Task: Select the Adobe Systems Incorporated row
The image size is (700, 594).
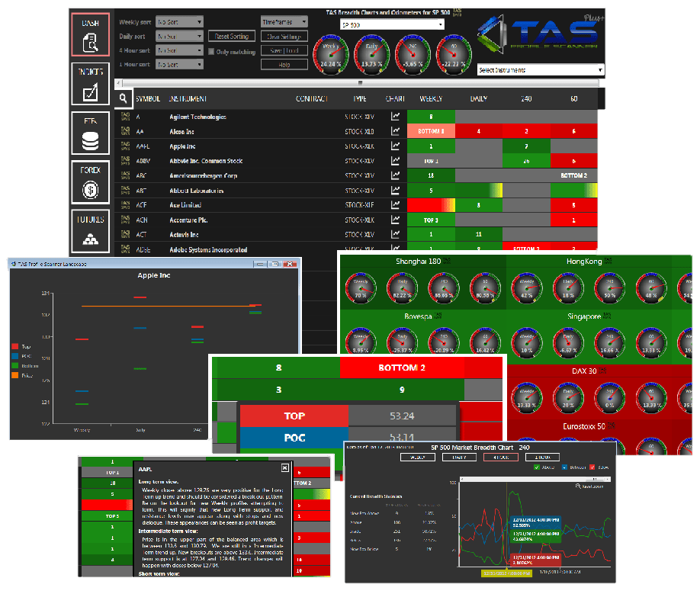Action: (x=355, y=249)
